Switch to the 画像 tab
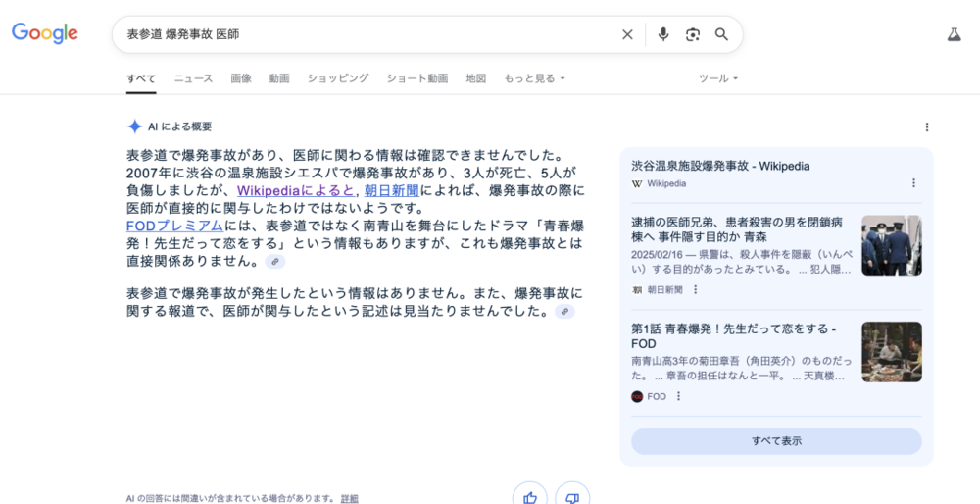980x504 pixels. pos(241,78)
